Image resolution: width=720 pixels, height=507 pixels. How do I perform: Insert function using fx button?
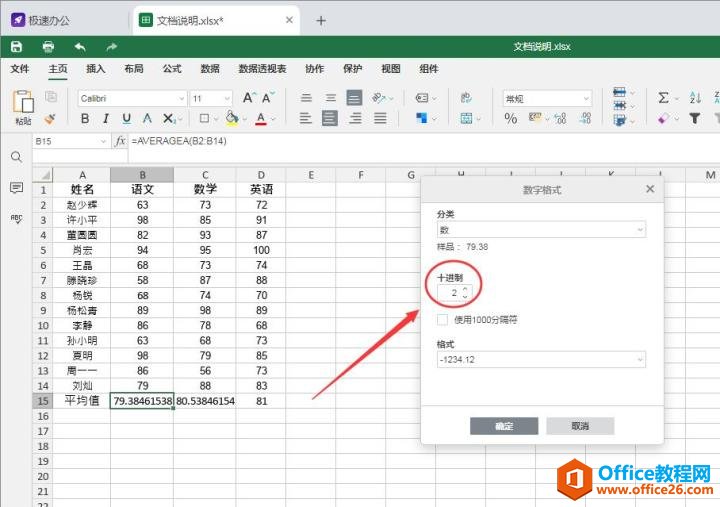click(x=120, y=141)
